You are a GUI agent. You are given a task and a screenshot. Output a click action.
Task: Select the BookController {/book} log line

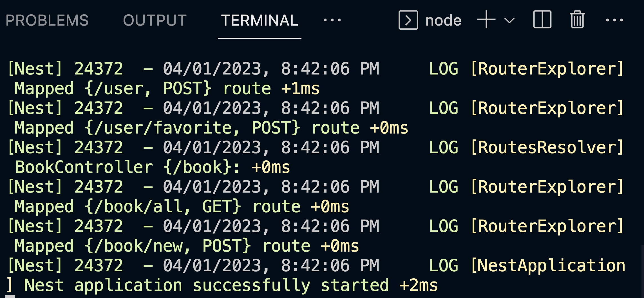click(152, 168)
